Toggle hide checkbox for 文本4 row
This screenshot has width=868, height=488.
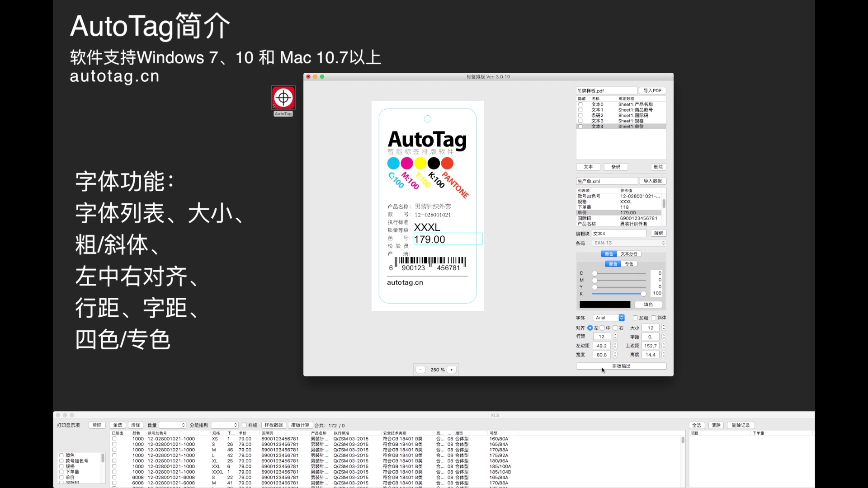coord(580,127)
